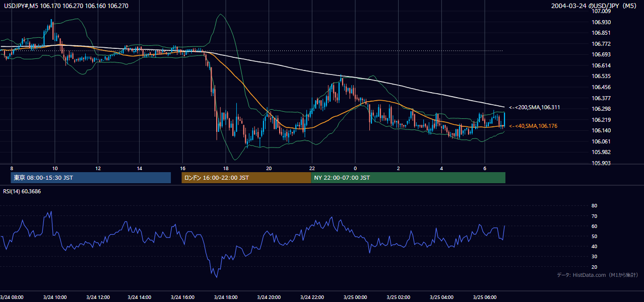Click the 105.982 price axis label
Image resolution: width=644 pixels, height=302 pixels.
pos(601,152)
